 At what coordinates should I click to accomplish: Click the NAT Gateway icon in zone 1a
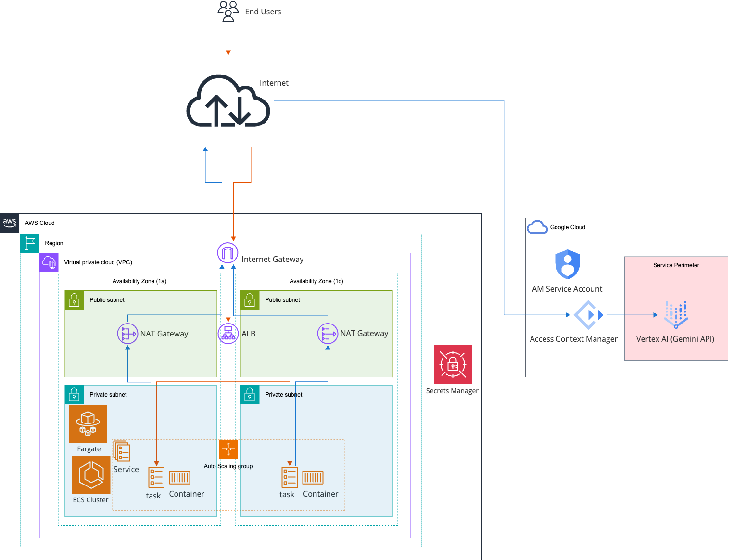127,334
